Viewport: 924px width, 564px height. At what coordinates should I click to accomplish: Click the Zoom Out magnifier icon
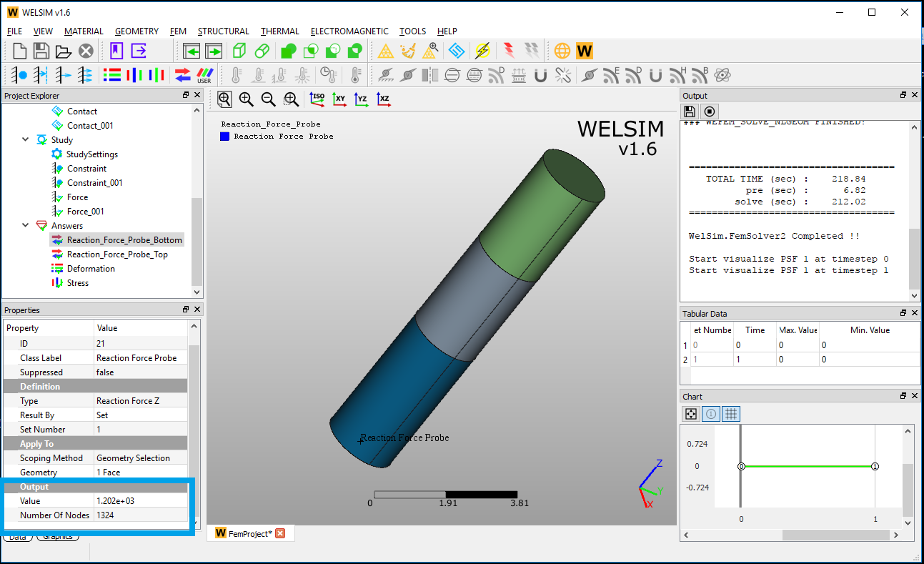(x=268, y=99)
